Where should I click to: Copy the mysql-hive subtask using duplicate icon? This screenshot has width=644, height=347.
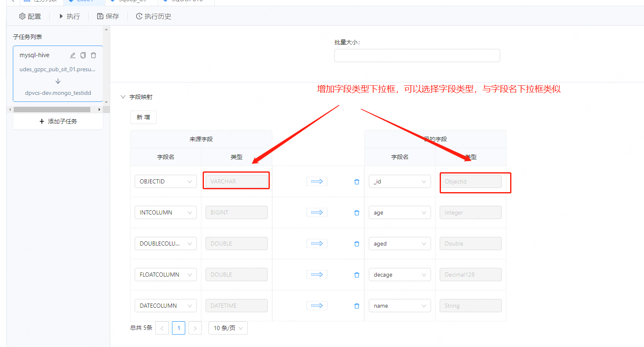[83, 55]
